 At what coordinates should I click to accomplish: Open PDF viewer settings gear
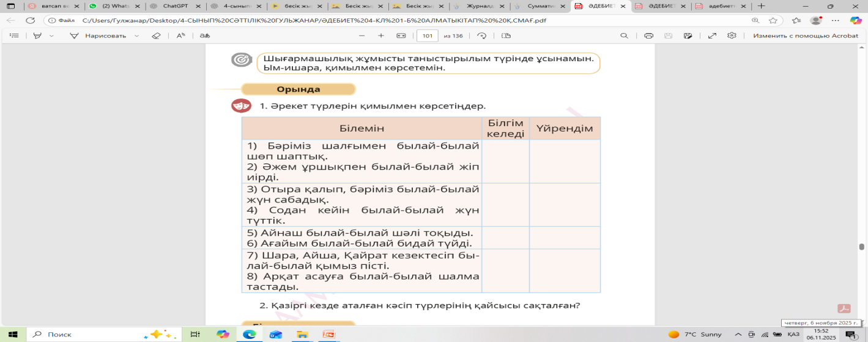(732, 35)
